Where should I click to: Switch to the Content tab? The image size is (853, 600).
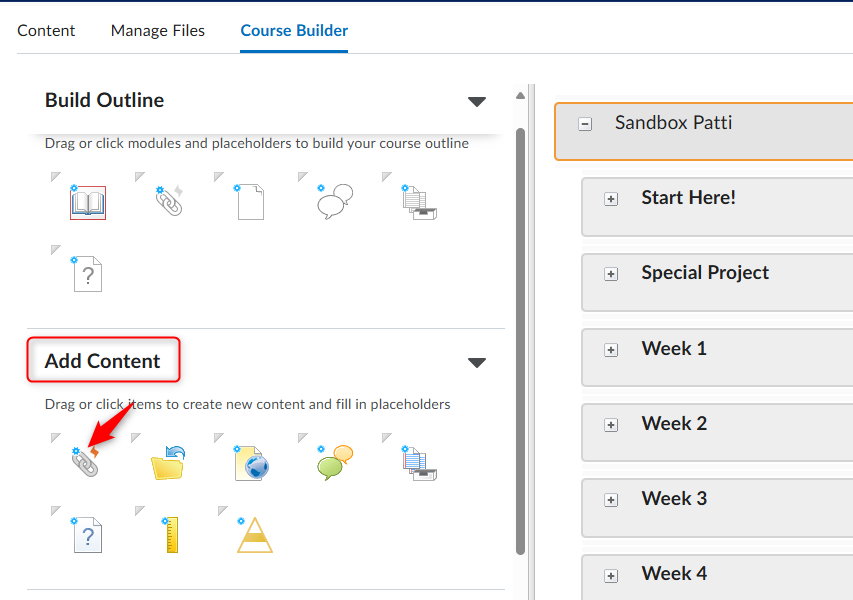[x=46, y=30]
